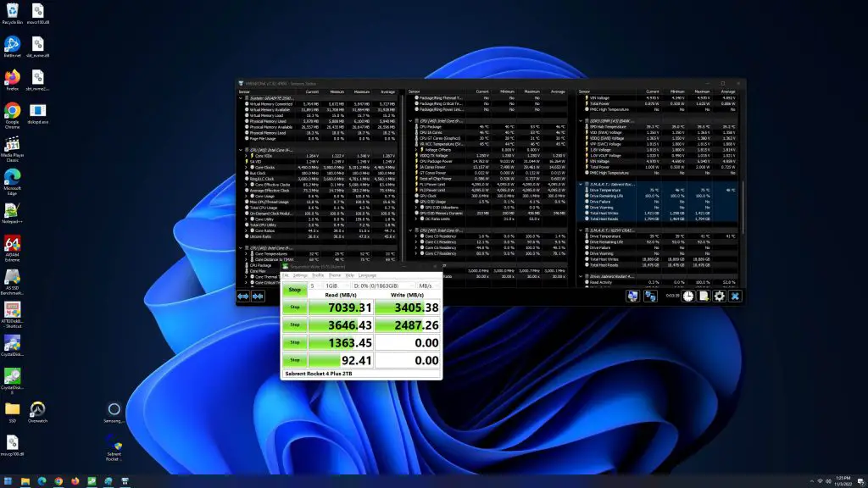The height and width of the screenshot is (488, 868).
Task: Click the 2487.26 write result bar
Action: pos(408,324)
